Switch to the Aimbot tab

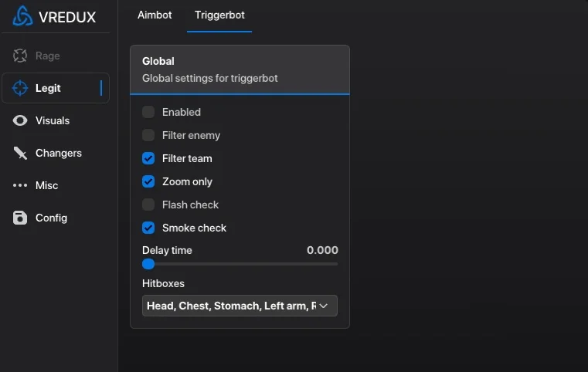click(x=155, y=15)
